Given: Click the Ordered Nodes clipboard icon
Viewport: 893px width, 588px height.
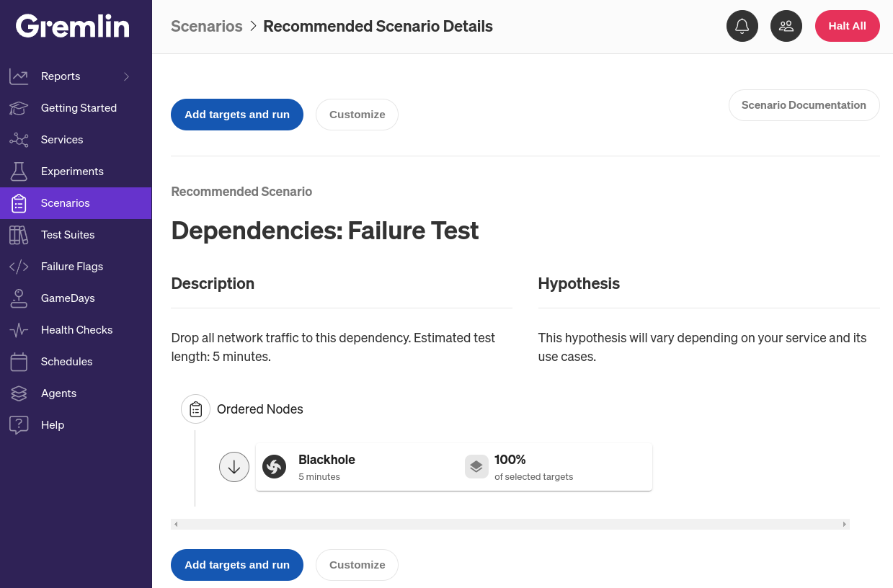Looking at the screenshot, I should [x=195, y=409].
